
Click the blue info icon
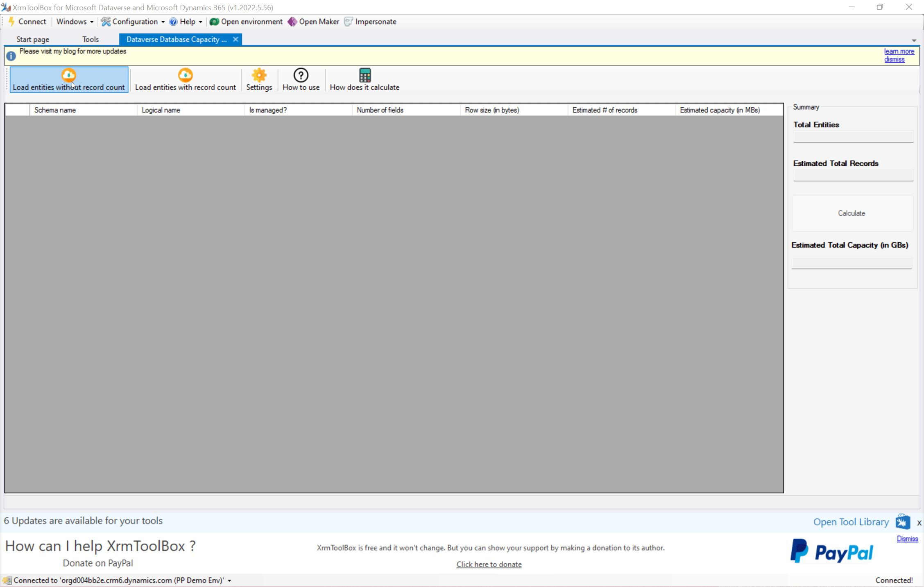tap(11, 56)
